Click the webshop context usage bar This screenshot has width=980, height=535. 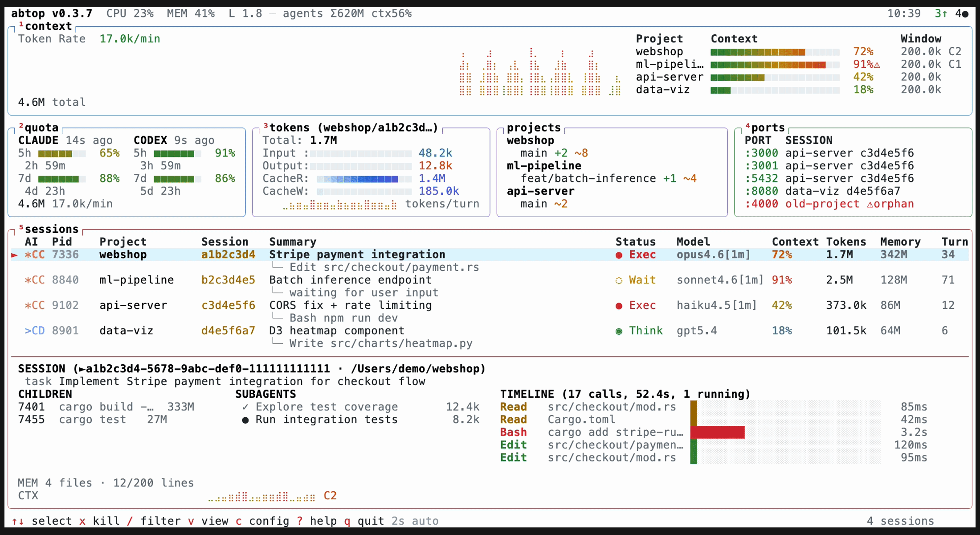pyautogui.click(x=774, y=52)
